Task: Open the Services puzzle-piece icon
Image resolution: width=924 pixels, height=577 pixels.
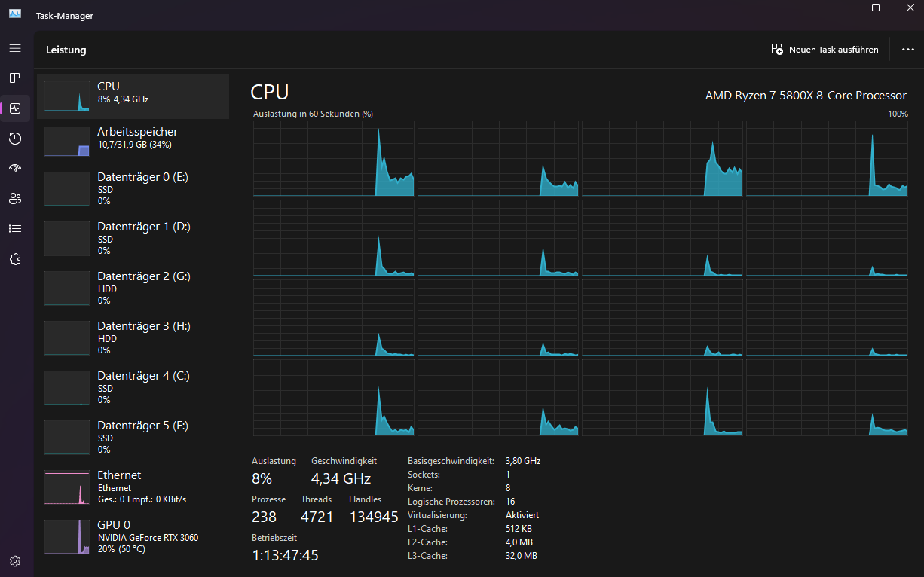Action: (15, 259)
